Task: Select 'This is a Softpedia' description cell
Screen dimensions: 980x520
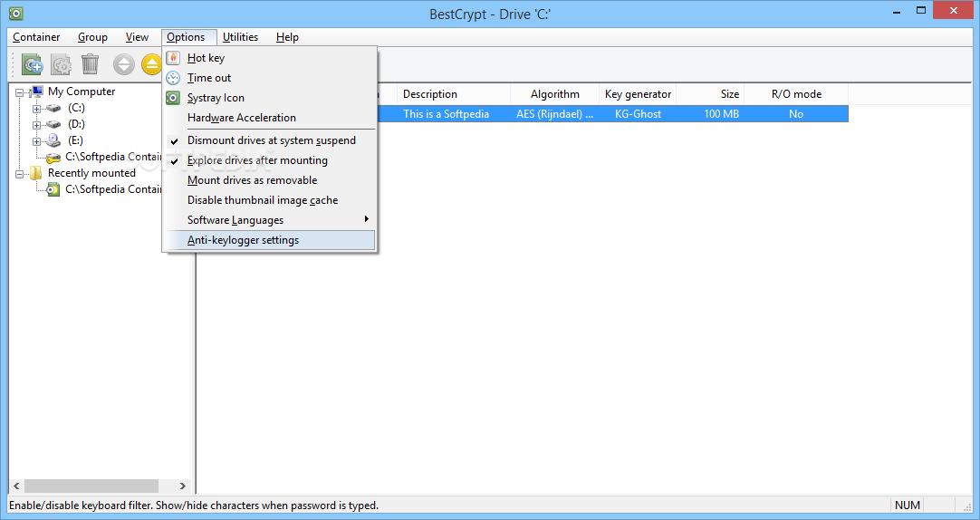Action: pyautogui.click(x=447, y=114)
